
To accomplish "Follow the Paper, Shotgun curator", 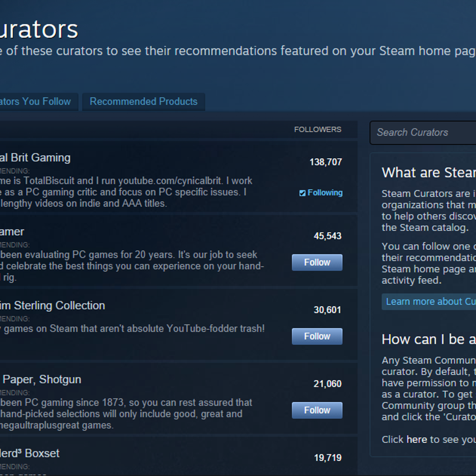I will pyautogui.click(x=317, y=411).
